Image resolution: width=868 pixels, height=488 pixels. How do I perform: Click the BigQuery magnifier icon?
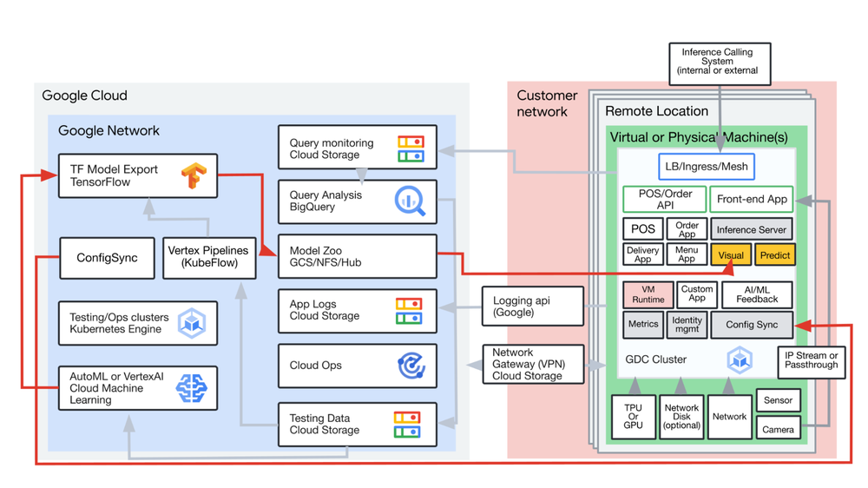409,201
